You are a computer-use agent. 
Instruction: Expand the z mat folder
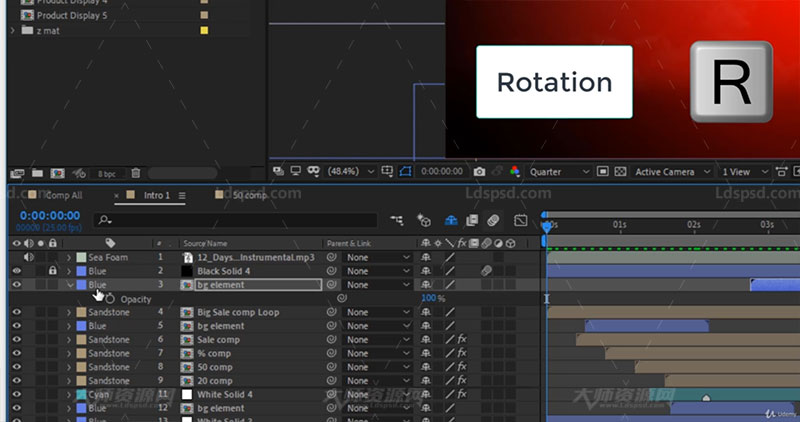13,31
